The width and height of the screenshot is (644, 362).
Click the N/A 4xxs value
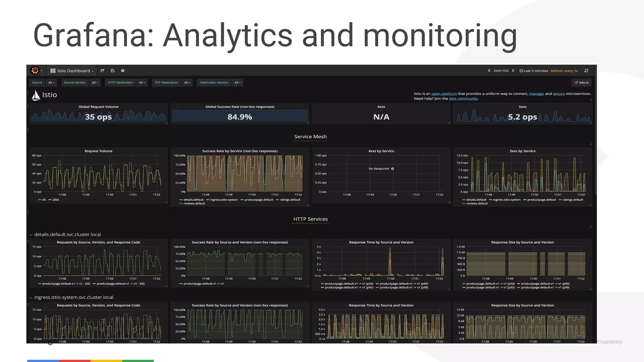coord(381,117)
